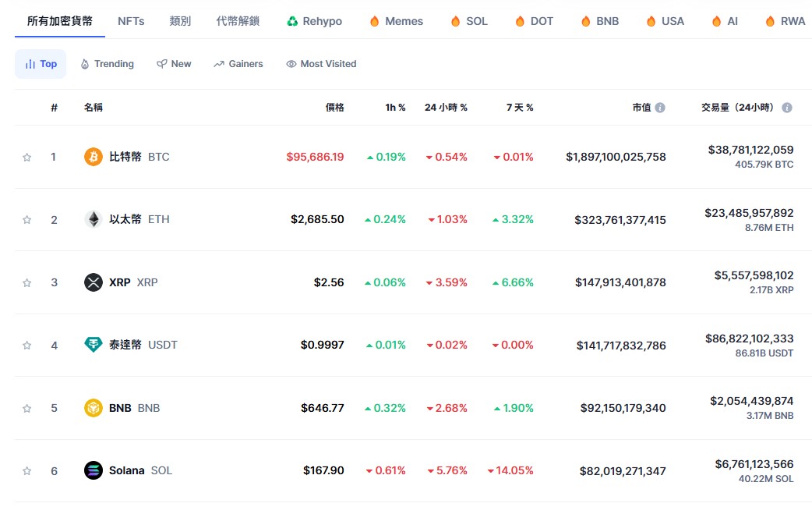Click the XRP logo icon
Image resolution: width=812 pixels, height=507 pixels.
(94, 282)
